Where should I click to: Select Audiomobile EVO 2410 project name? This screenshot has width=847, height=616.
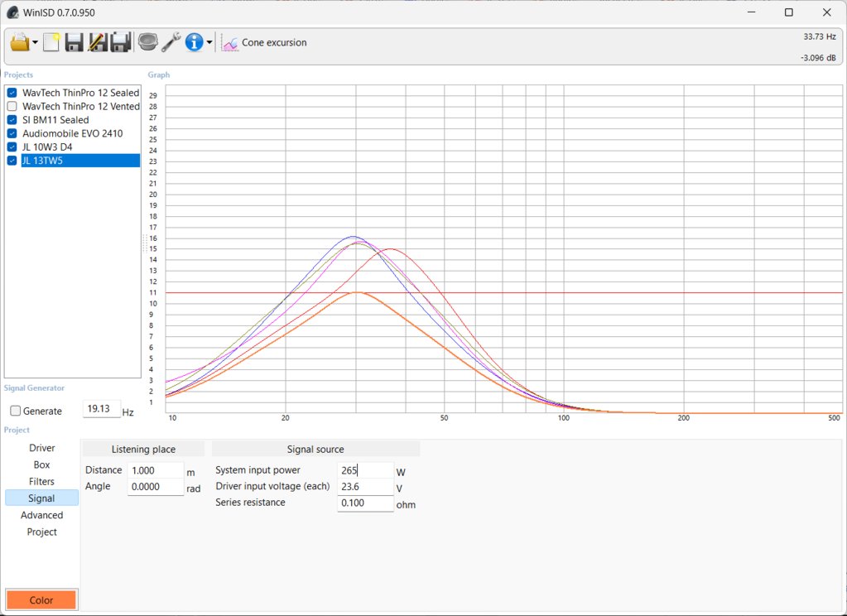72,133
